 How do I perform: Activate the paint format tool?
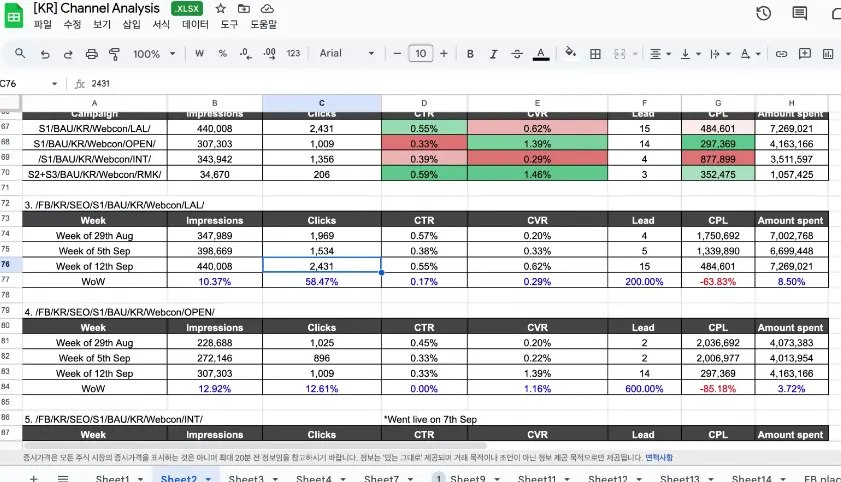[114, 54]
